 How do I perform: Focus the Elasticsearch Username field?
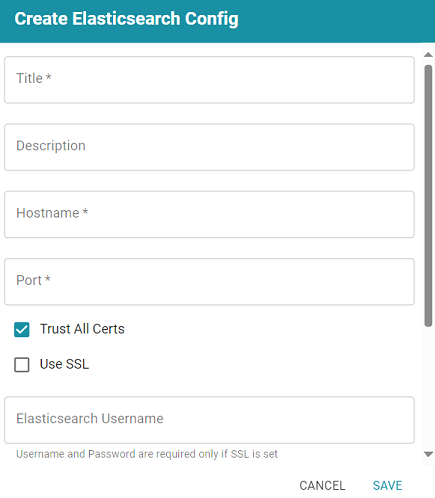(x=209, y=420)
